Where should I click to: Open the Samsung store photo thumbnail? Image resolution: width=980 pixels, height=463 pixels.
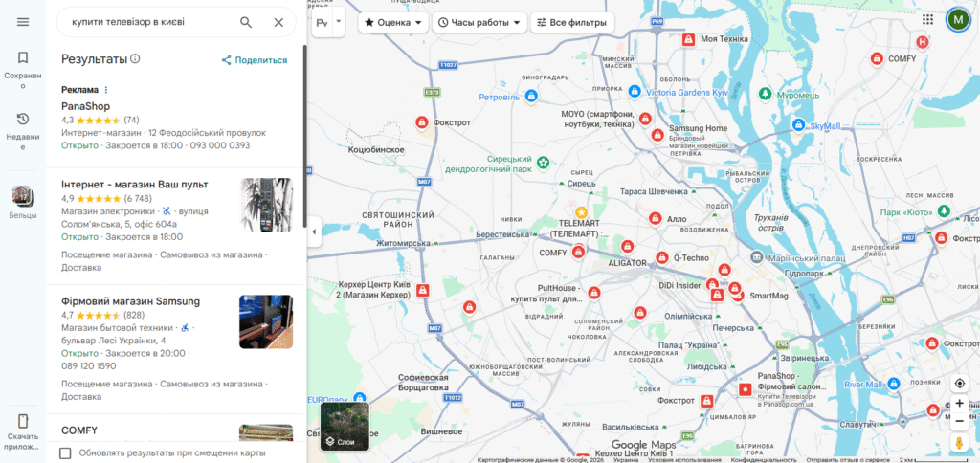click(266, 321)
